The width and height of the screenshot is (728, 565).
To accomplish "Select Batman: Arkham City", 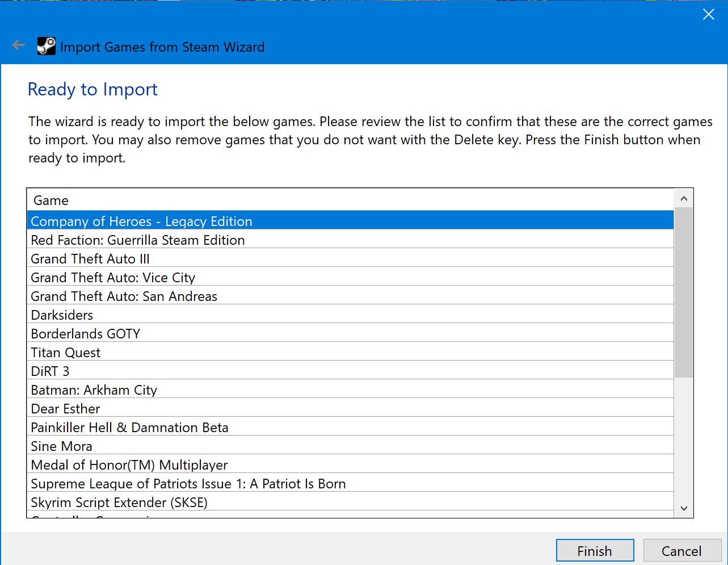I will [351, 389].
